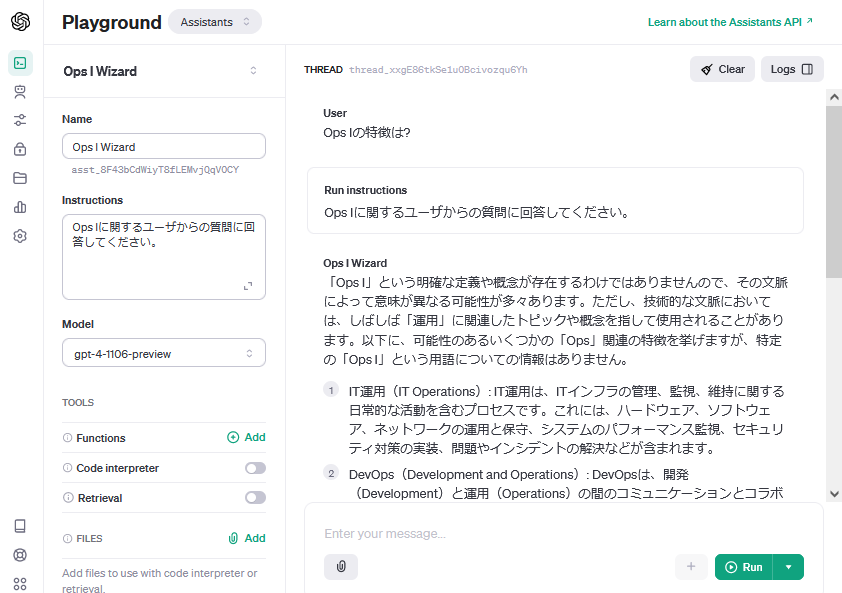Screen dimensions: 842x593
Task: Open the Help lifebuoy icon
Action: 20,555
